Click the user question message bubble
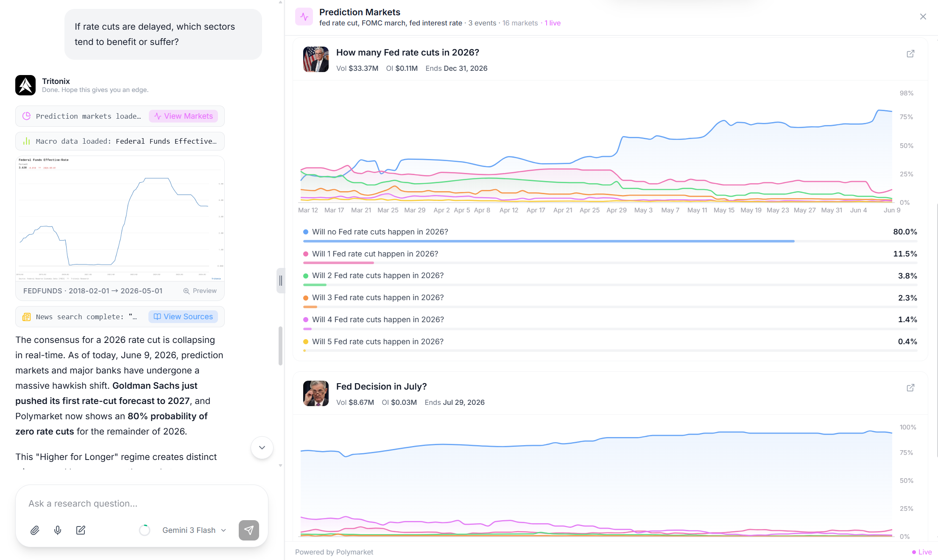The image size is (938, 560). pos(163,34)
